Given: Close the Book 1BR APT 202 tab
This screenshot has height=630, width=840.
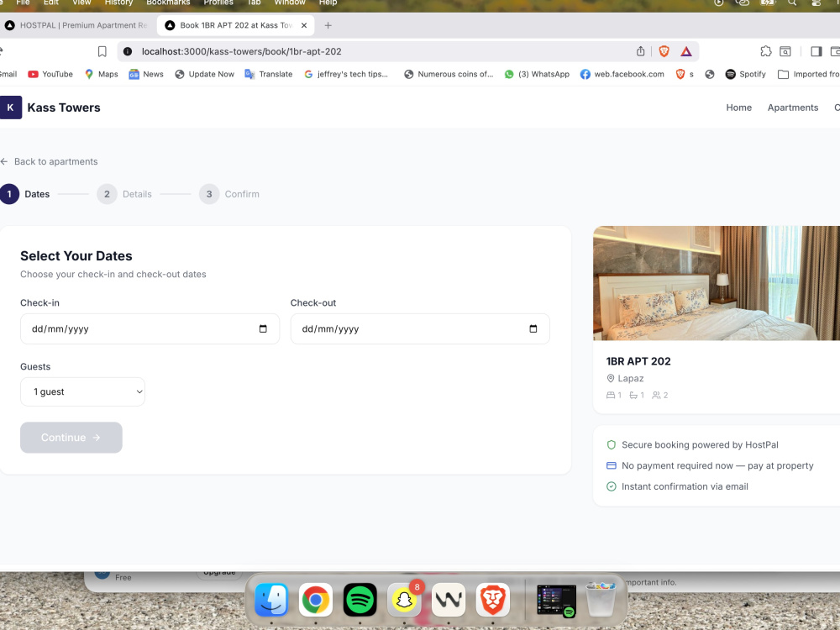Looking at the screenshot, I should point(304,25).
